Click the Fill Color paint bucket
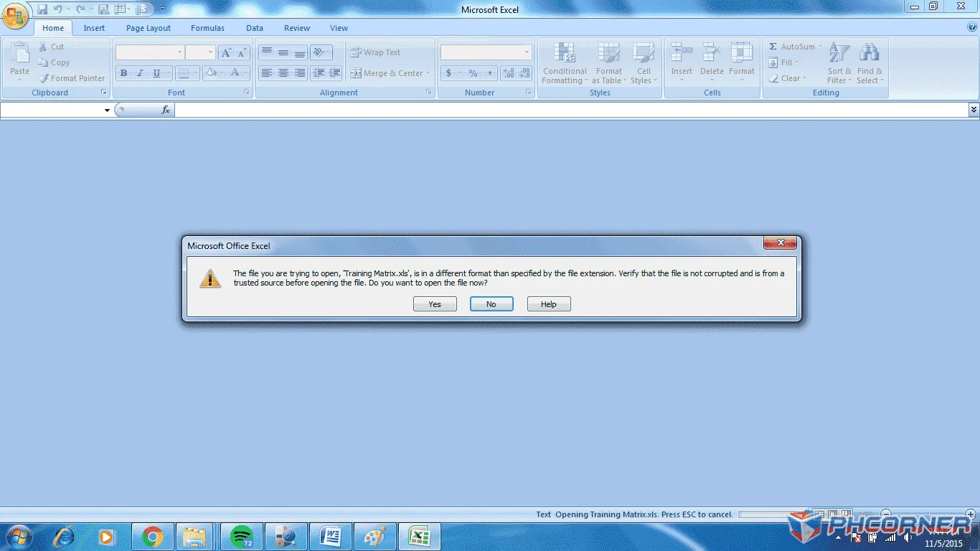The height and width of the screenshot is (551, 980). click(211, 73)
